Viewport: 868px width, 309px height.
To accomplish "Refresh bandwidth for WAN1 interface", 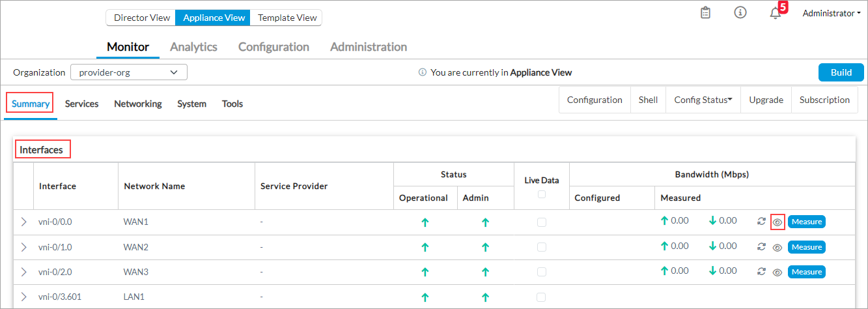I will click(761, 222).
